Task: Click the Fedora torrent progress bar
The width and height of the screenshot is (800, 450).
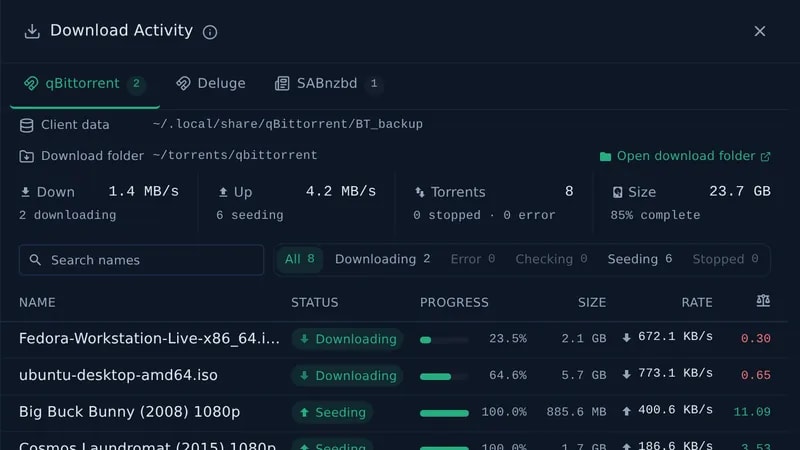Action: (x=444, y=340)
